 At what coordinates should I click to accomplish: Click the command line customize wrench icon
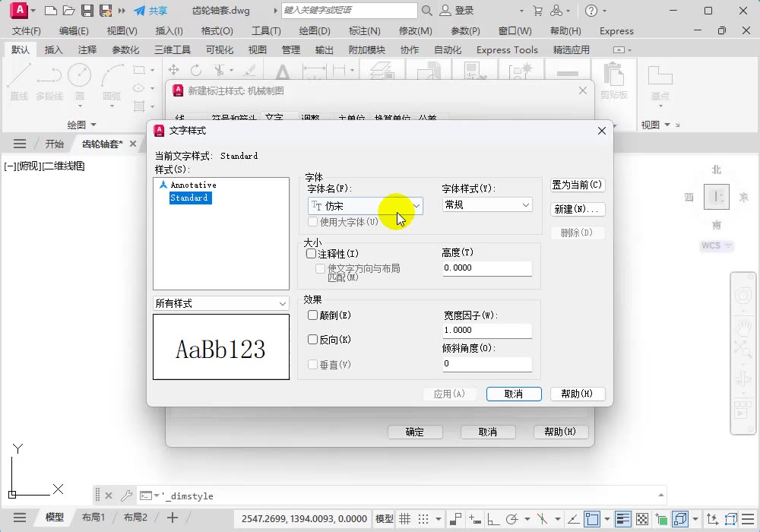[126, 496]
